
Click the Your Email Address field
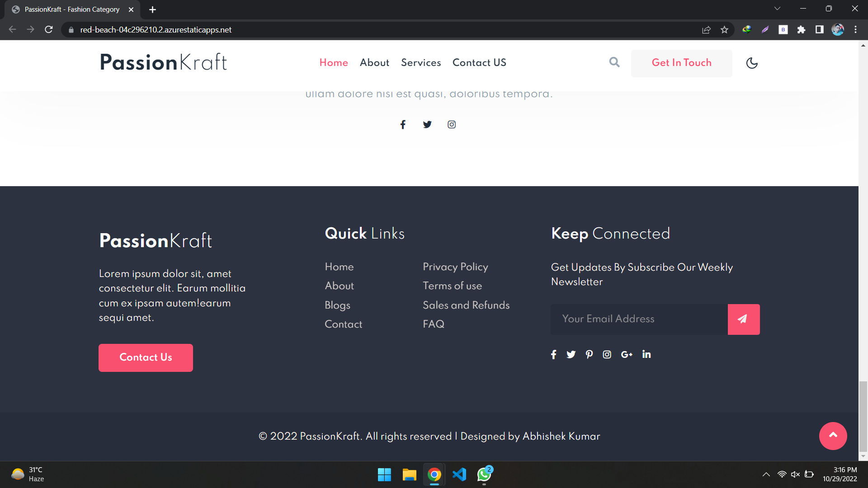coord(633,319)
